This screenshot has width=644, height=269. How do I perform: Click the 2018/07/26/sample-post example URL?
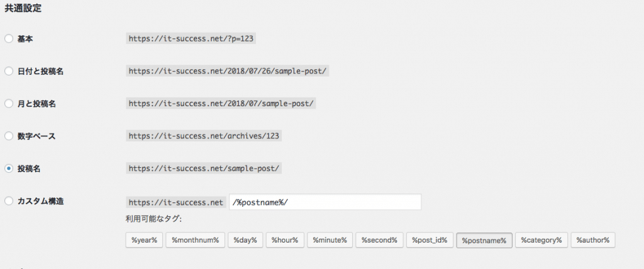228,71
